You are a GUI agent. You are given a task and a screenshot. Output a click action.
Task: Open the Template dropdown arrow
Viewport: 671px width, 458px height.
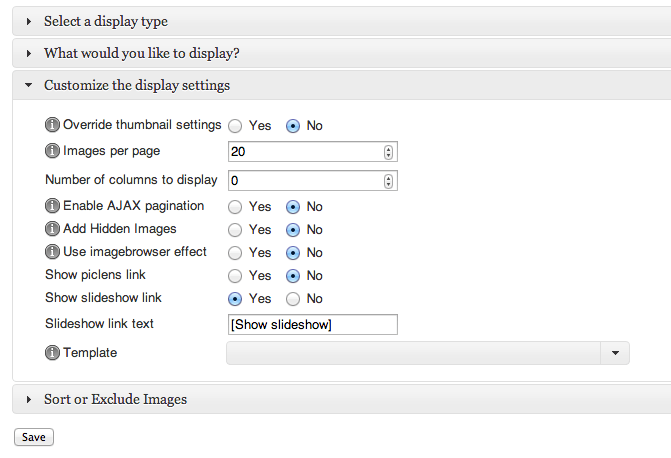[x=615, y=353]
